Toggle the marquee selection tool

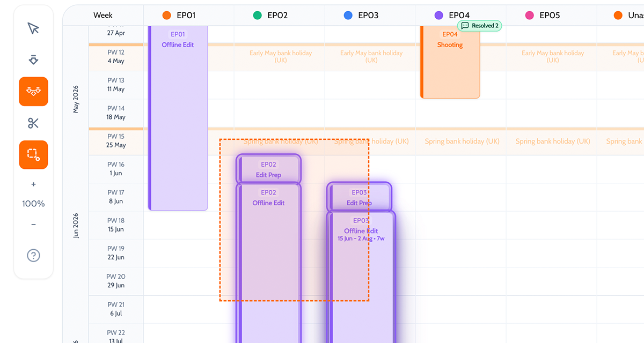[33, 155]
